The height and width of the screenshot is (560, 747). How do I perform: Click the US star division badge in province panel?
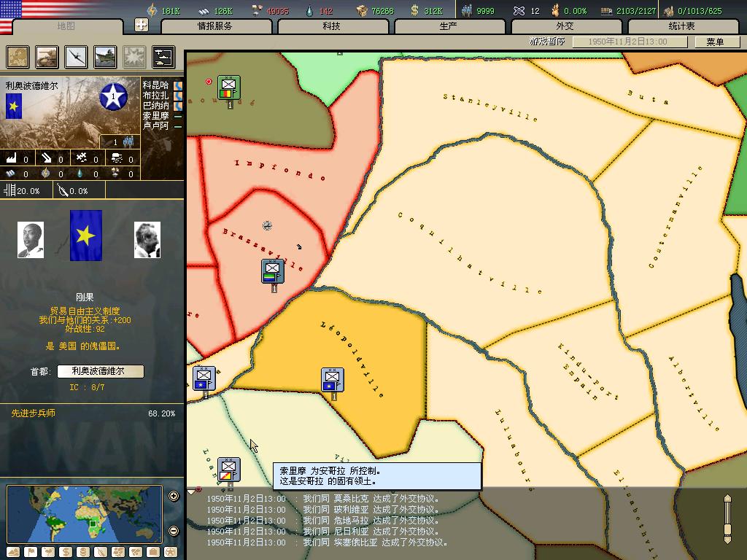[113, 97]
